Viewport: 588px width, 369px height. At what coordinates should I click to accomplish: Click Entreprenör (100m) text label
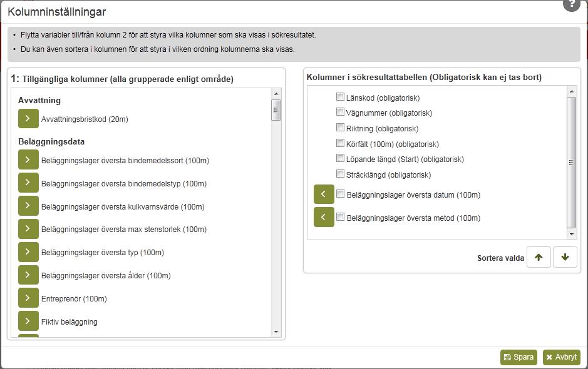(x=74, y=298)
